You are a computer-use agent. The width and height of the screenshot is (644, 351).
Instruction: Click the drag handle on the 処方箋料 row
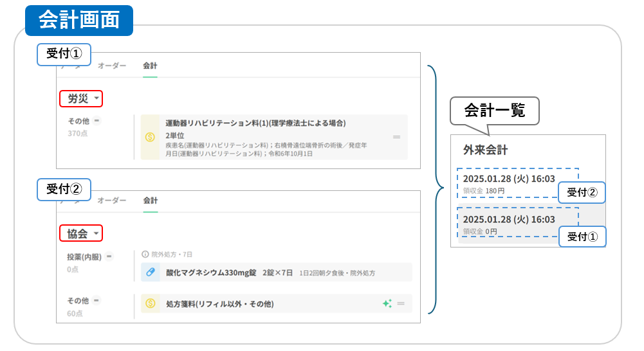coord(401,303)
